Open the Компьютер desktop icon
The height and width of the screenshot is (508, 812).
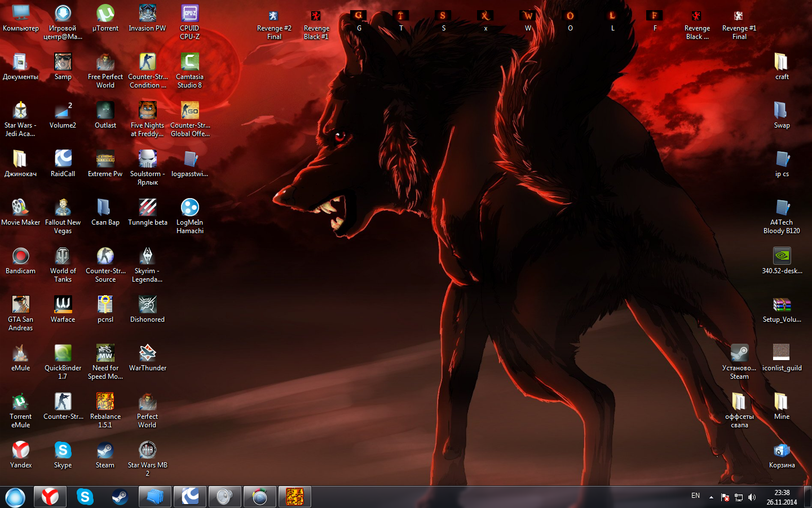21,19
